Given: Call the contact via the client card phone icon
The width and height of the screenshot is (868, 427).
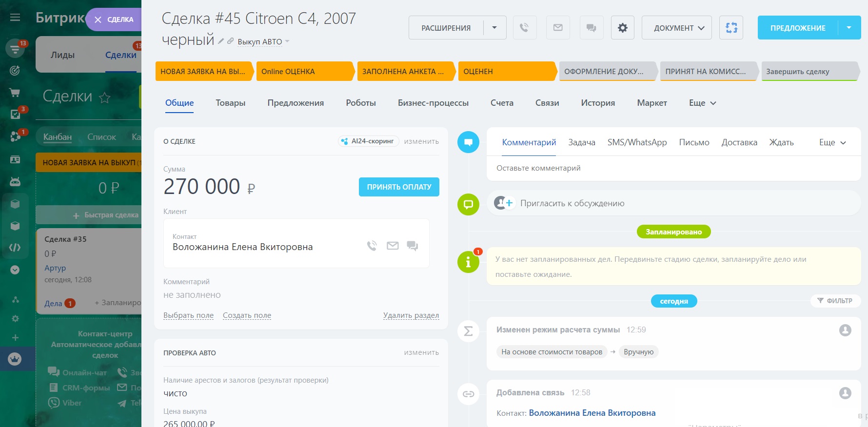Looking at the screenshot, I should click(x=372, y=246).
